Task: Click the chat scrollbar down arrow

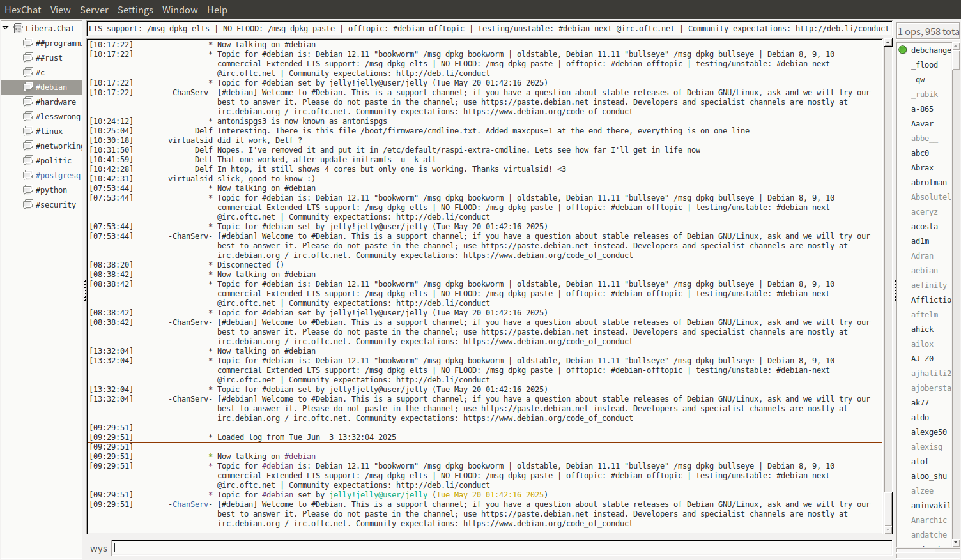Action: coord(888,529)
